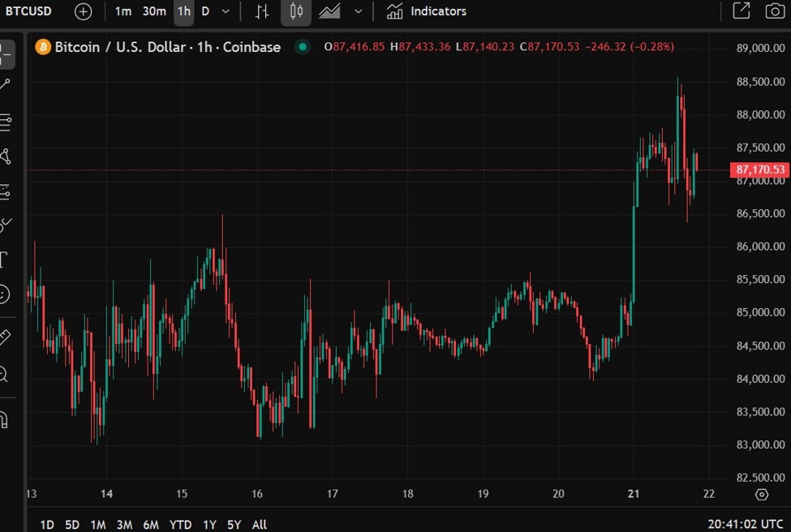Image resolution: width=791 pixels, height=532 pixels.
Task: Take a snapshot with the camera icon
Action: point(775,11)
